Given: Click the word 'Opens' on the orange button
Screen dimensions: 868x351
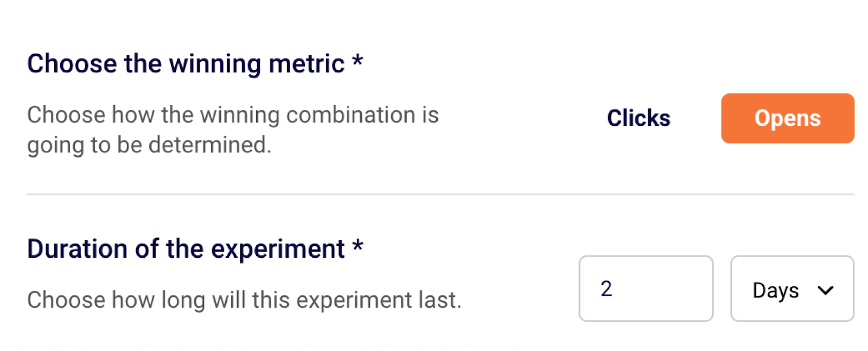Looking at the screenshot, I should coord(787,118).
